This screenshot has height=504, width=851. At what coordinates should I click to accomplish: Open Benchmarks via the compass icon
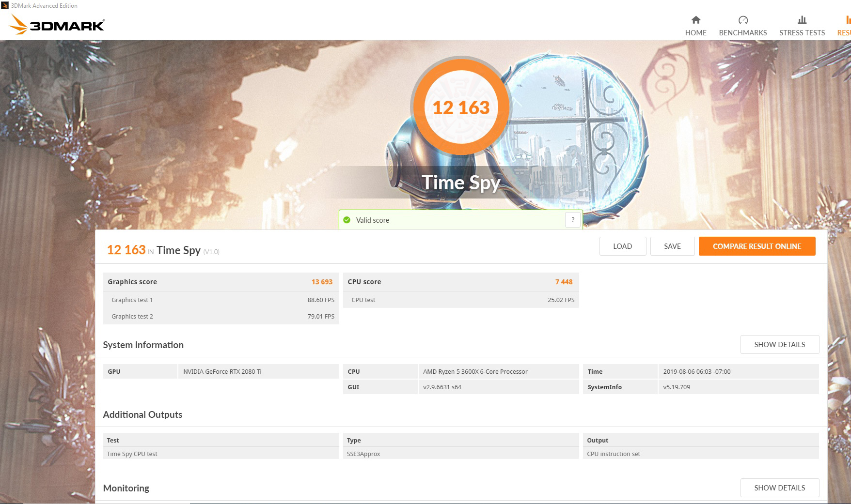tap(743, 20)
